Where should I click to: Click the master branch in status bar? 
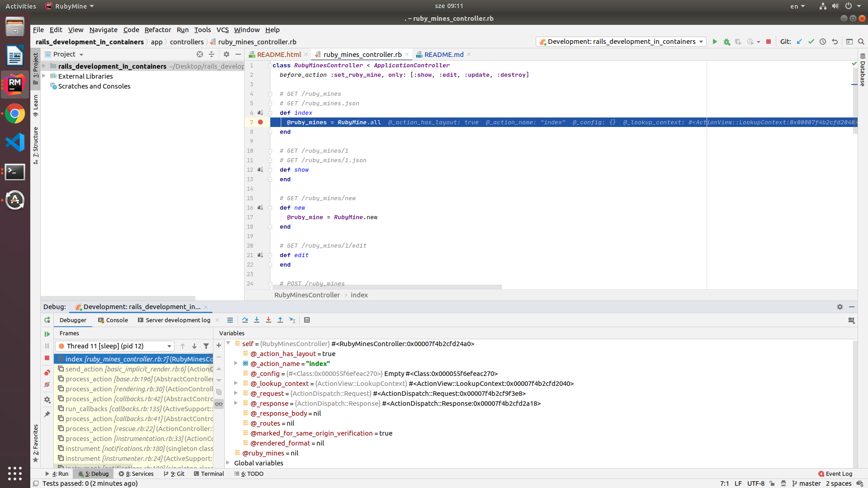click(807, 483)
